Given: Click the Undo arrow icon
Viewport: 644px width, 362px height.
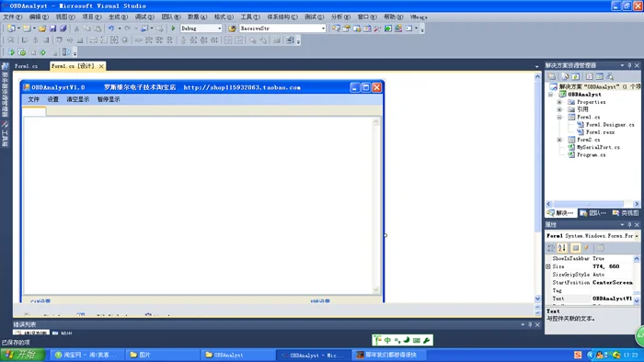Looking at the screenshot, I should [111, 28].
